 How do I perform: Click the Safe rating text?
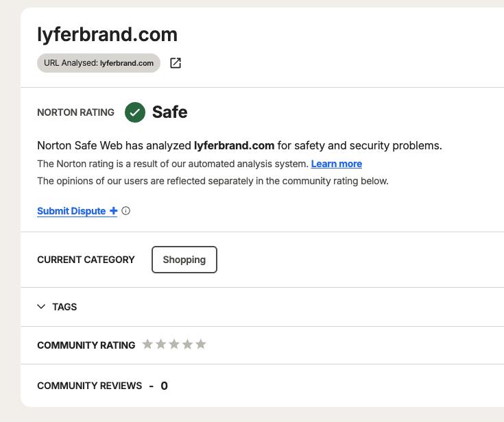tap(170, 112)
